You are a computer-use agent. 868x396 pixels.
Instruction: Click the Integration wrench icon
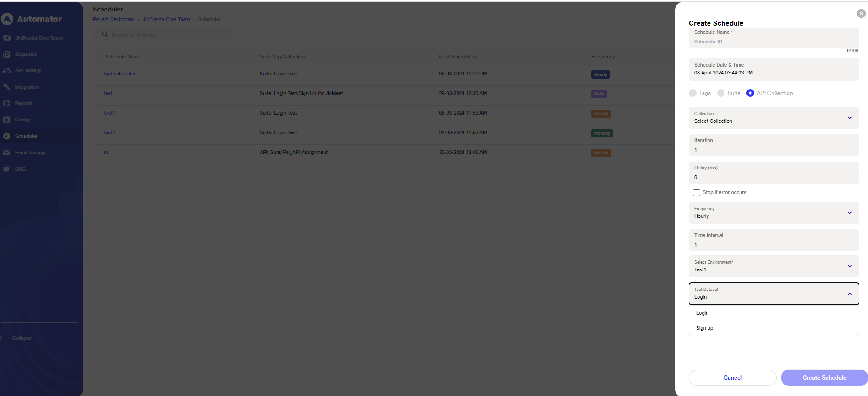pos(7,87)
